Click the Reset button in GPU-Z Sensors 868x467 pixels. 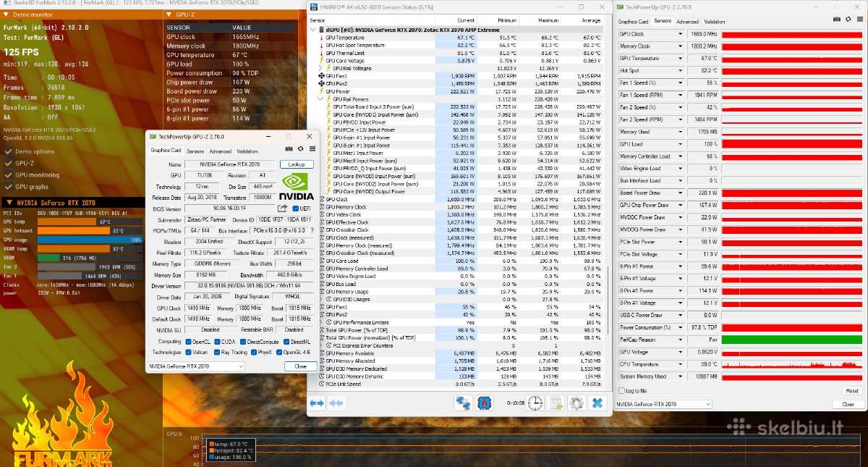pyautogui.click(x=851, y=390)
